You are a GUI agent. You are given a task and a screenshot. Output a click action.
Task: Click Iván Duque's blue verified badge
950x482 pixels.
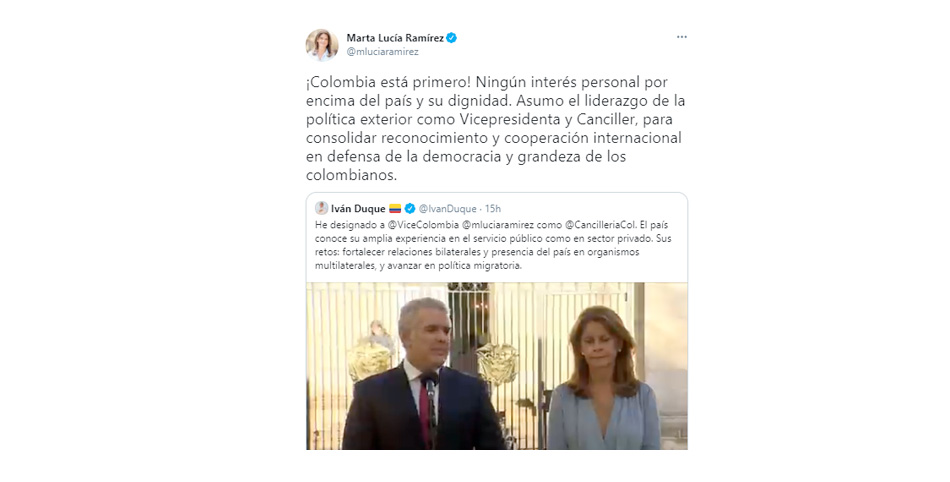coord(410,209)
